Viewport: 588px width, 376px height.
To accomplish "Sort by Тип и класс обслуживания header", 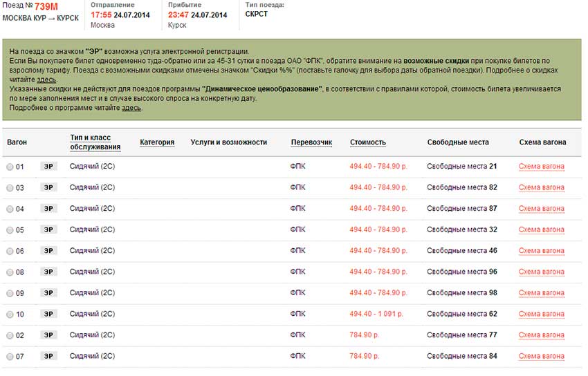I will click(x=95, y=142).
